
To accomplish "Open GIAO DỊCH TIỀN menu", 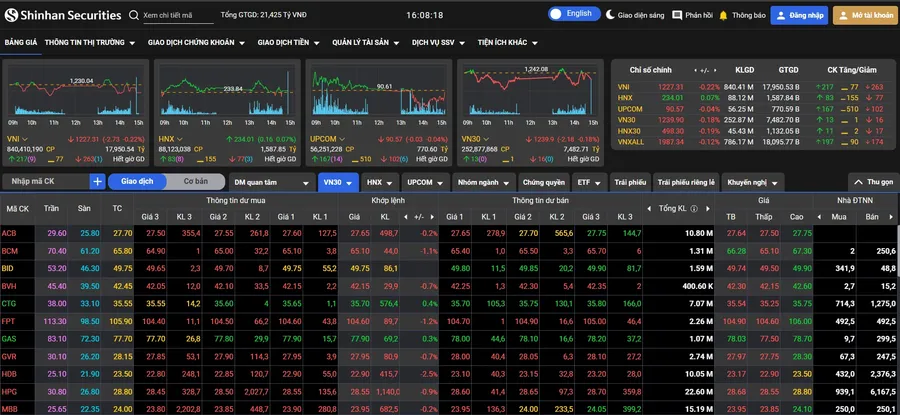I will tap(289, 42).
